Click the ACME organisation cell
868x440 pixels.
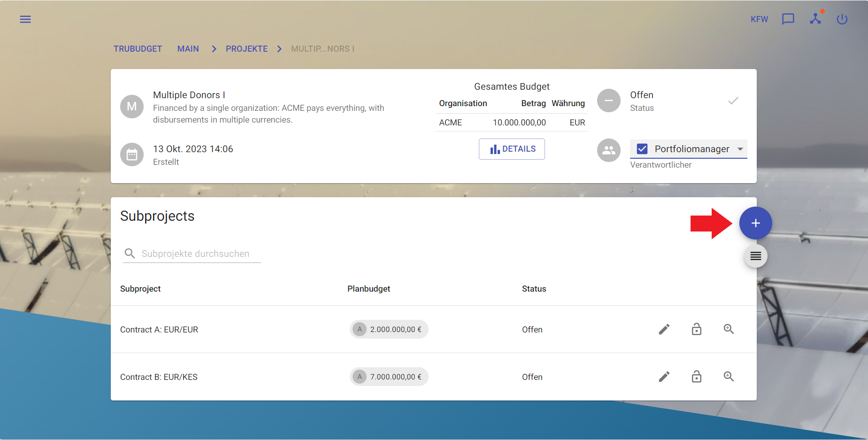pos(451,123)
